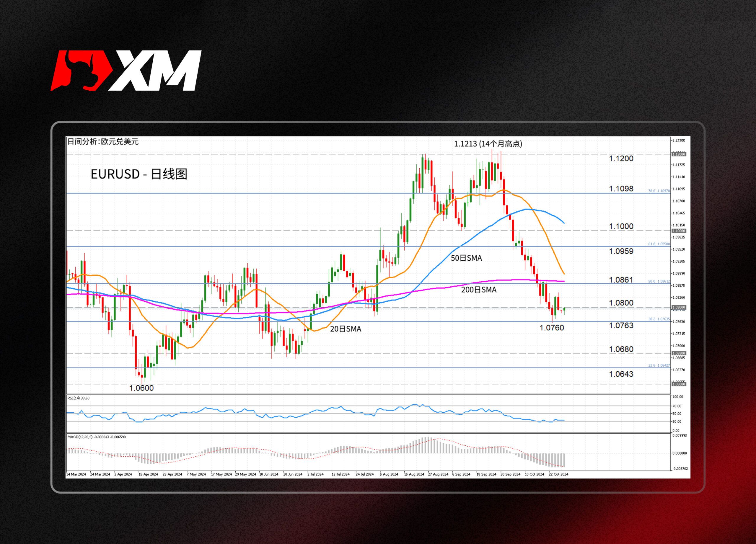This screenshot has width=756, height=544.
Task: Click the 1.1213 (14个月高点) annotation
Action: click(488, 144)
